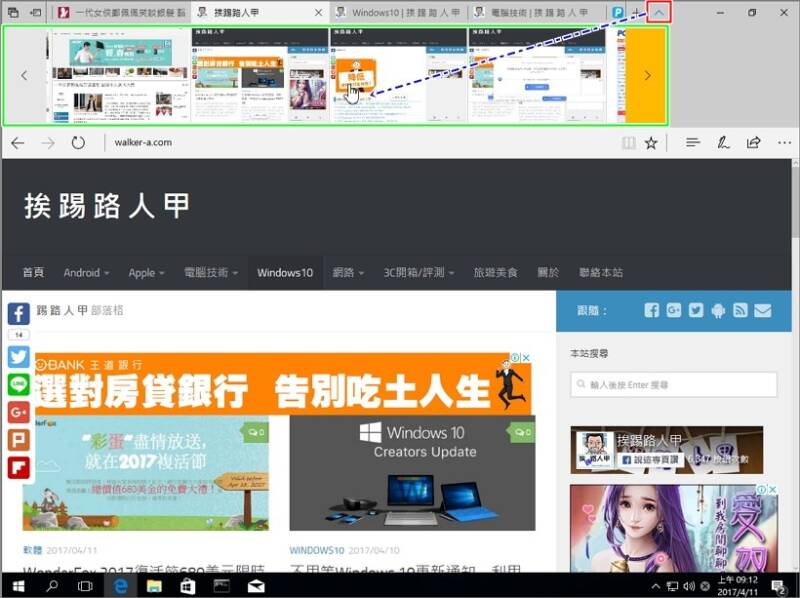Go forward to the next page
Viewport: 800px width, 598px height.
(48, 143)
